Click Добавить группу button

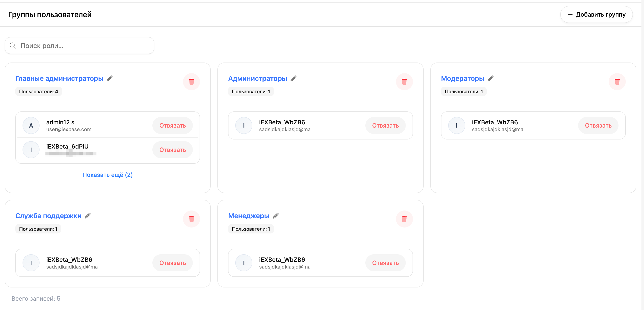click(596, 14)
